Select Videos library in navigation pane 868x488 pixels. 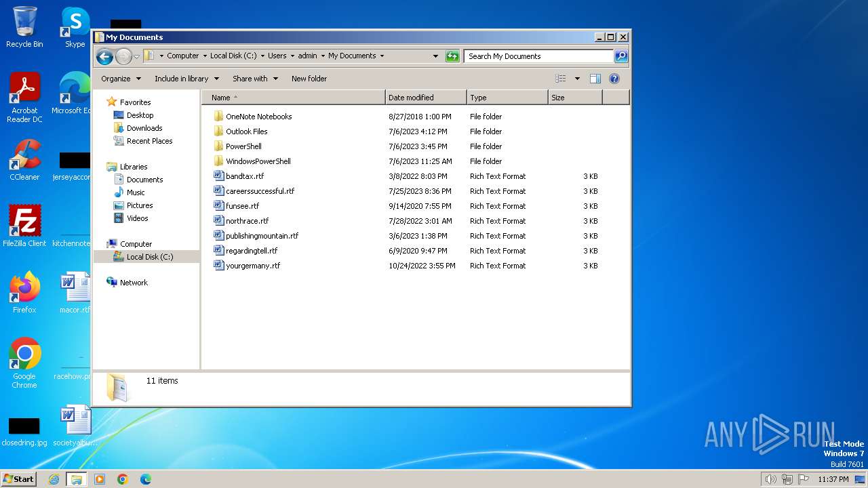(137, 218)
